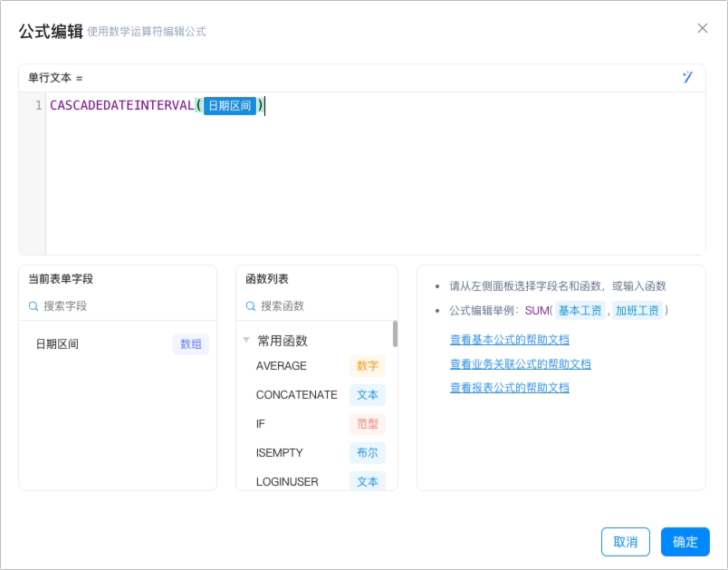Confirm with the 确定 button
The width and height of the screenshot is (728, 570).
(x=685, y=542)
